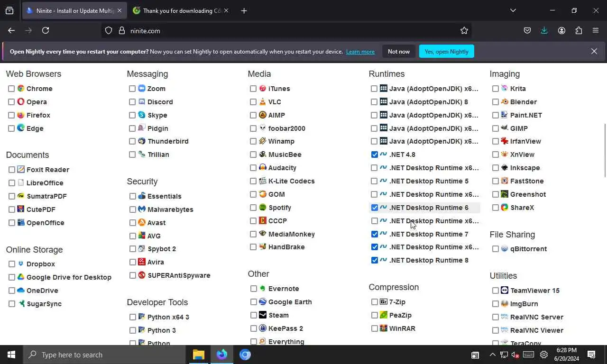This screenshot has height=364, width=607.
Task: Click the Google Earth label
Action: click(290, 302)
